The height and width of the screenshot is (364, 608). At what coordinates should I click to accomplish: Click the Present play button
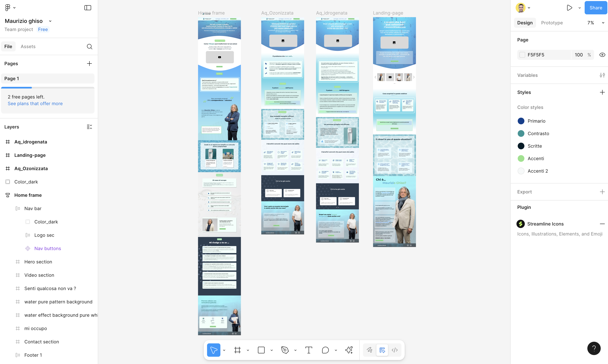(569, 8)
